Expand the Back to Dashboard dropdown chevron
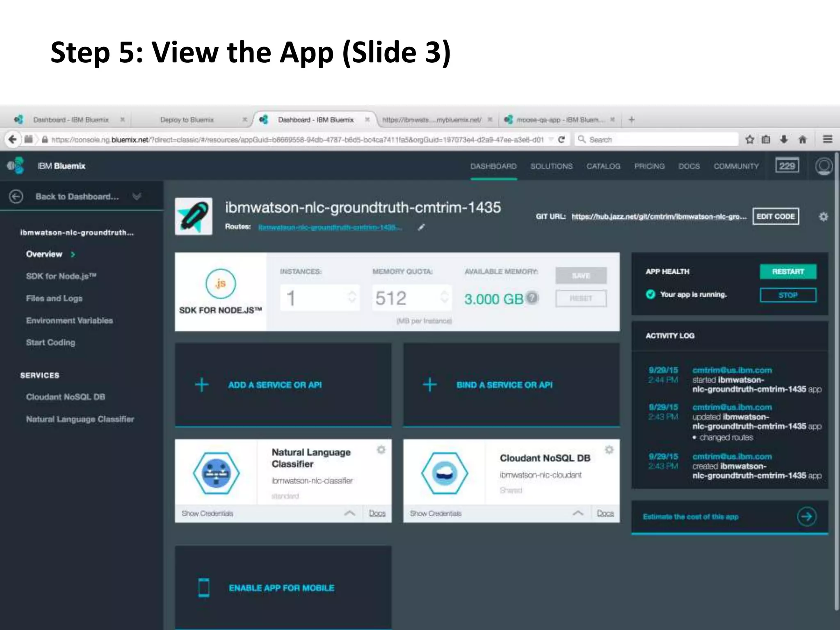 click(137, 196)
